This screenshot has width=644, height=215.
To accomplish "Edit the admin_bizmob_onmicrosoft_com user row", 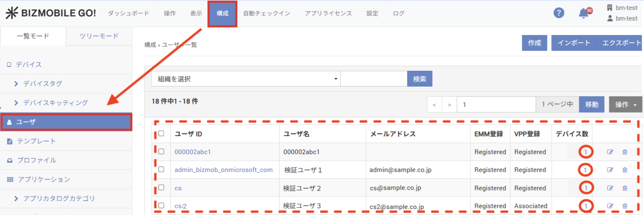I will pyautogui.click(x=610, y=170).
